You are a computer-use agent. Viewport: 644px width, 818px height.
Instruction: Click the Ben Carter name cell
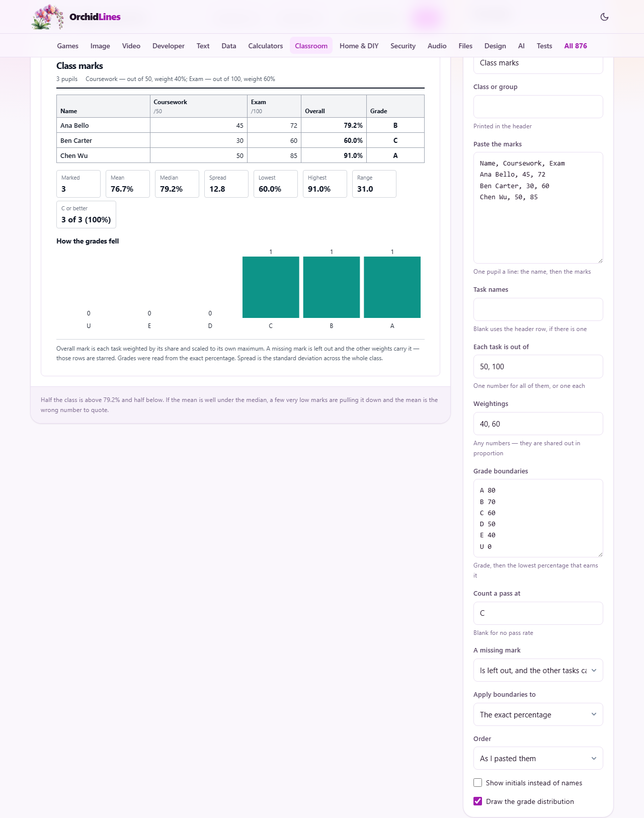pyautogui.click(x=103, y=140)
